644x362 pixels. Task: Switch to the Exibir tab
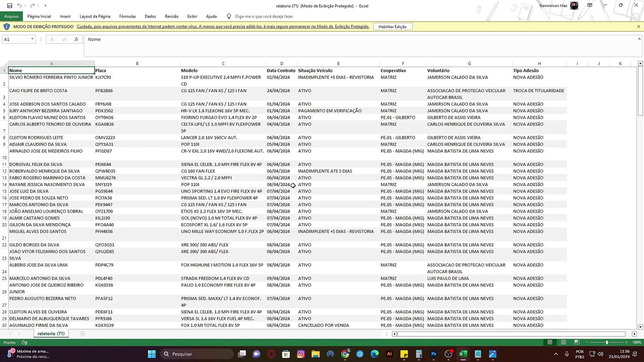click(192, 16)
